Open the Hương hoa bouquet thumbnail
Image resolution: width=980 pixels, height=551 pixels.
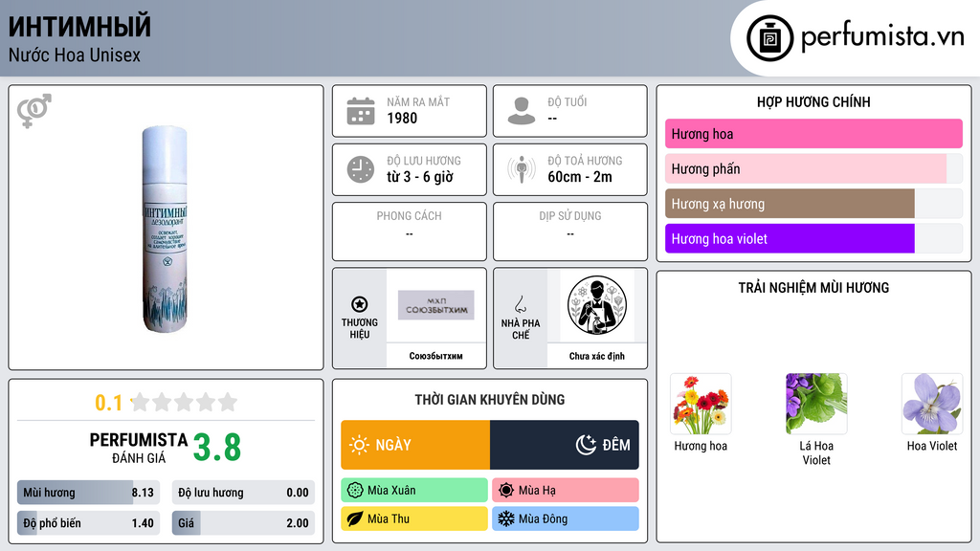click(x=701, y=405)
